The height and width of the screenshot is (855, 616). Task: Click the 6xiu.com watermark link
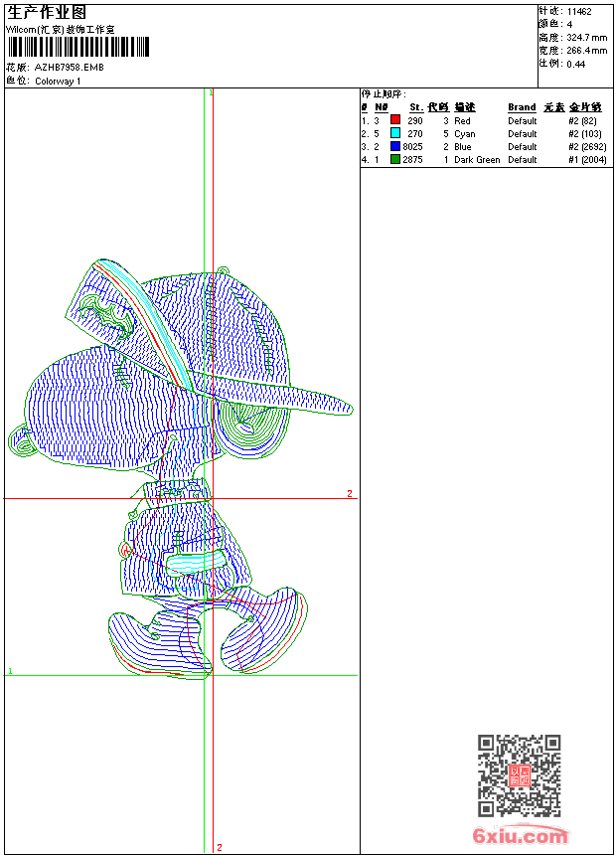(x=521, y=835)
